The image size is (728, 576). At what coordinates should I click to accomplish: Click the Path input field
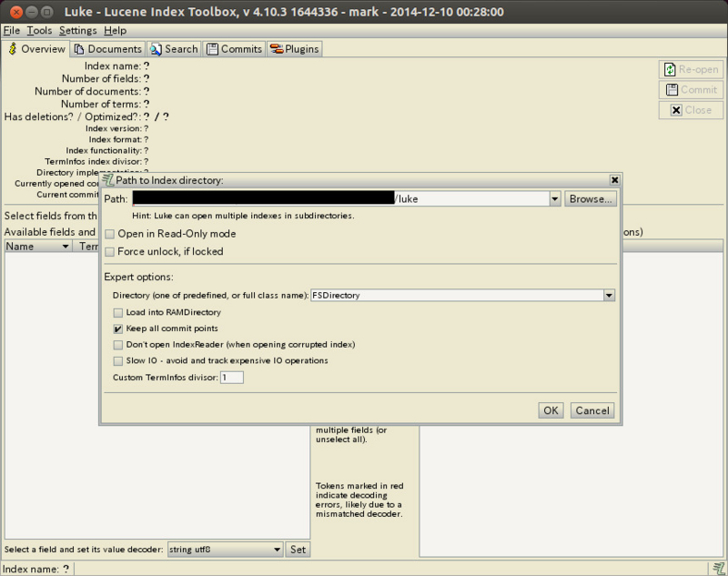coord(340,199)
